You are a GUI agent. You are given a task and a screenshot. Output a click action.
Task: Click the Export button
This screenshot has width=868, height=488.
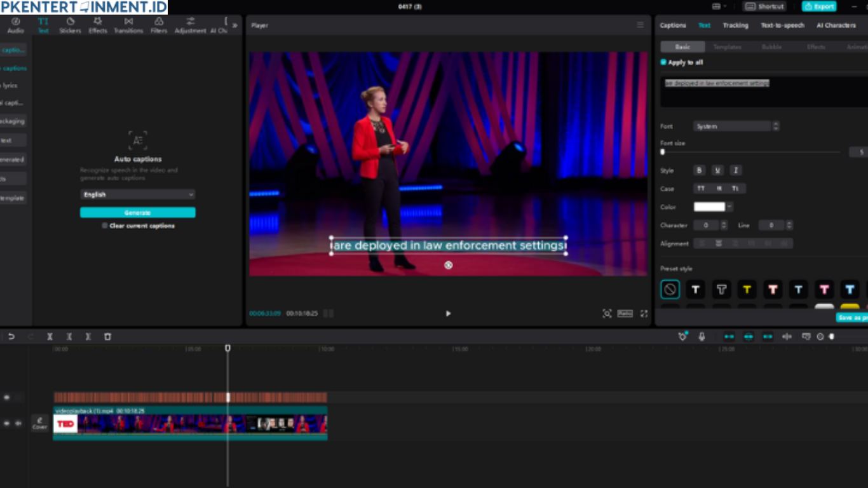pyautogui.click(x=819, y=6)
